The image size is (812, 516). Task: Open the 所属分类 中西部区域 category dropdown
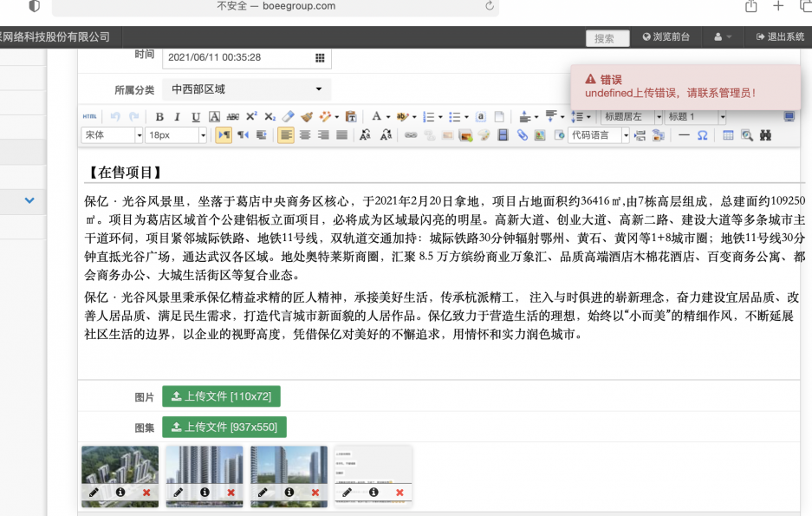(247, 89)
